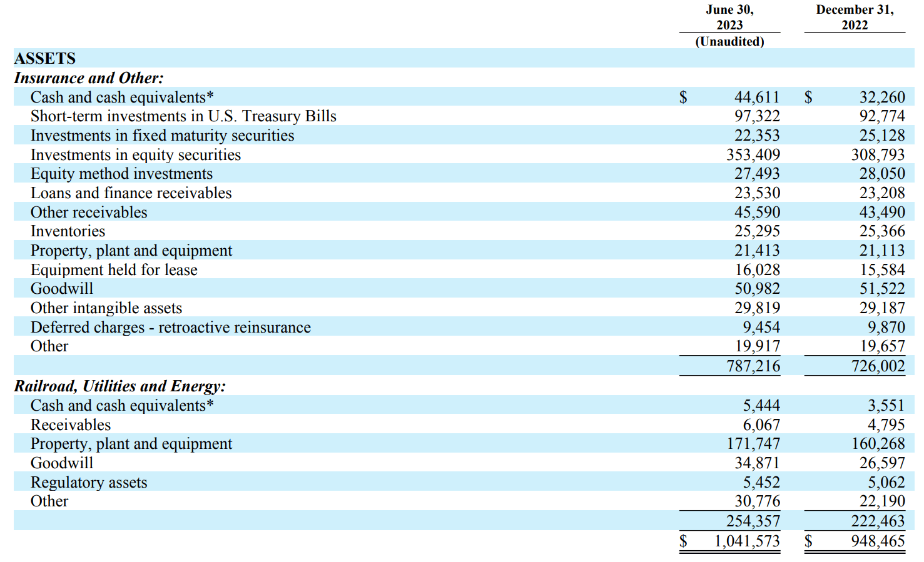Viewport: 924px width, 562px height.
Task: Click the value 6,067
Action: 761,425
